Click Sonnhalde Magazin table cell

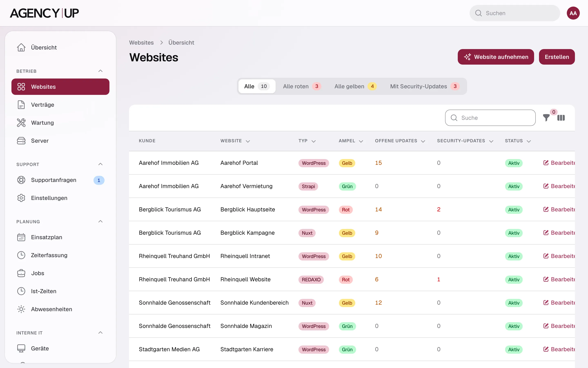246,326
